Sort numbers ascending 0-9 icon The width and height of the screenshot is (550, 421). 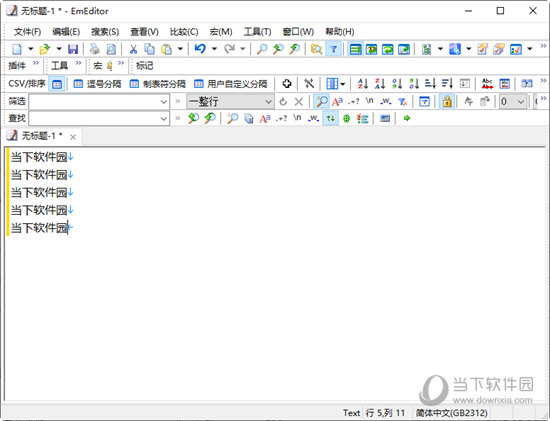click(x=397, y=83)
